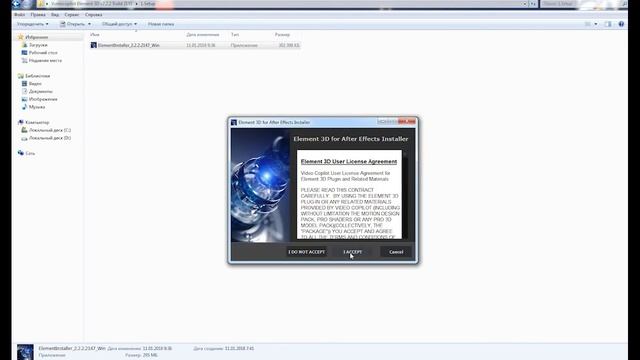Click the Новая папка button

(161, 24)
